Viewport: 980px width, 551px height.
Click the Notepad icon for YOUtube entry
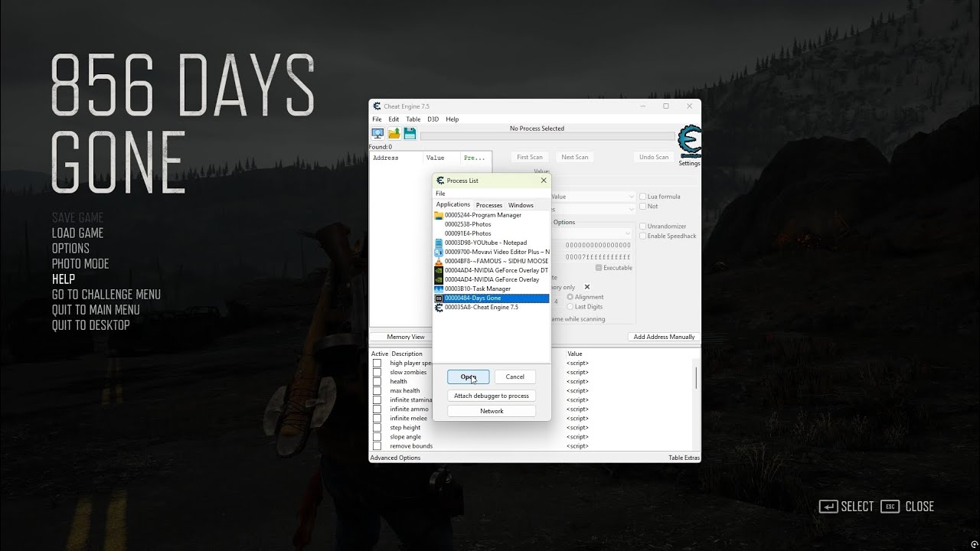pos(439,243)
